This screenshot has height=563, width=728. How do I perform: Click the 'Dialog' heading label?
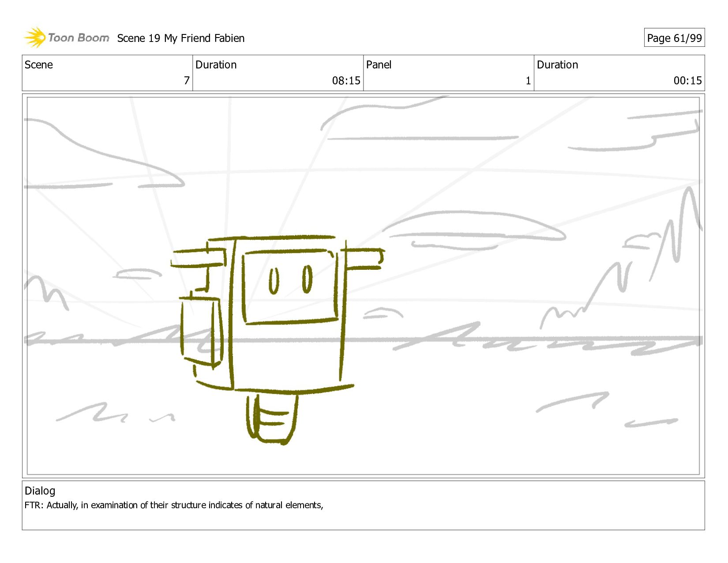click(x=40, y=491)
